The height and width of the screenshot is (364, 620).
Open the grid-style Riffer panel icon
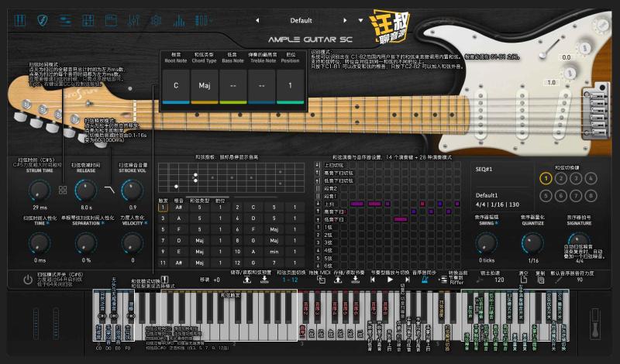pyautogui.click(x=88, y=21)
